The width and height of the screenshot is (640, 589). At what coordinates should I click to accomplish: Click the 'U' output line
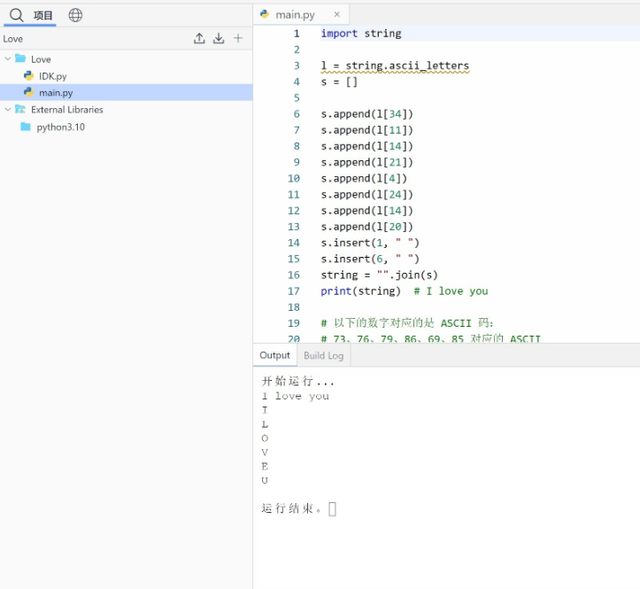264,480
